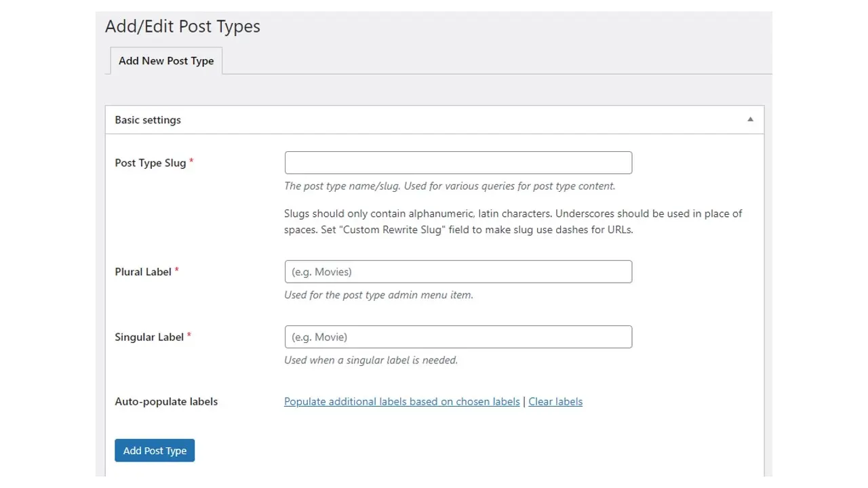Viewport: 868px width, 488px height.
Task: Click the admin menu item helper text
Action: (x=378, y=295)
